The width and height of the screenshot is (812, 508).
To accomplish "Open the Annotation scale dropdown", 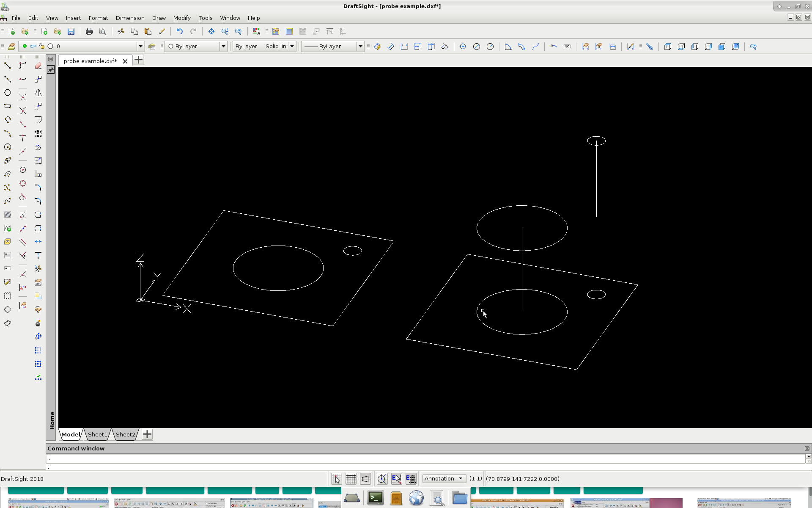I will [x=444, y=479].
